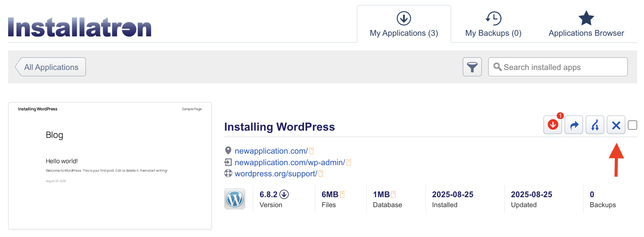
Task: Open the My Backups (0) tab
Action: pyautogui.click(x=493, y=24)
